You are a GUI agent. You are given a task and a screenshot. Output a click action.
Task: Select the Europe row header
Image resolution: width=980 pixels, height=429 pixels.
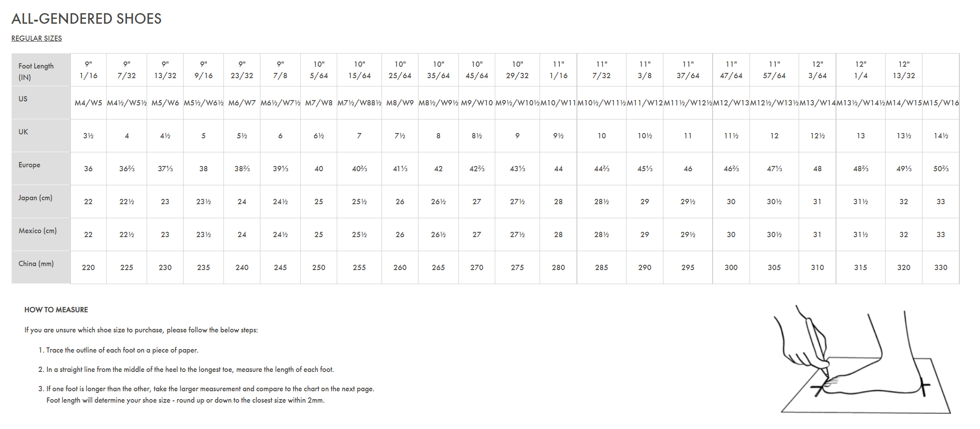click(x=41, y=169)
